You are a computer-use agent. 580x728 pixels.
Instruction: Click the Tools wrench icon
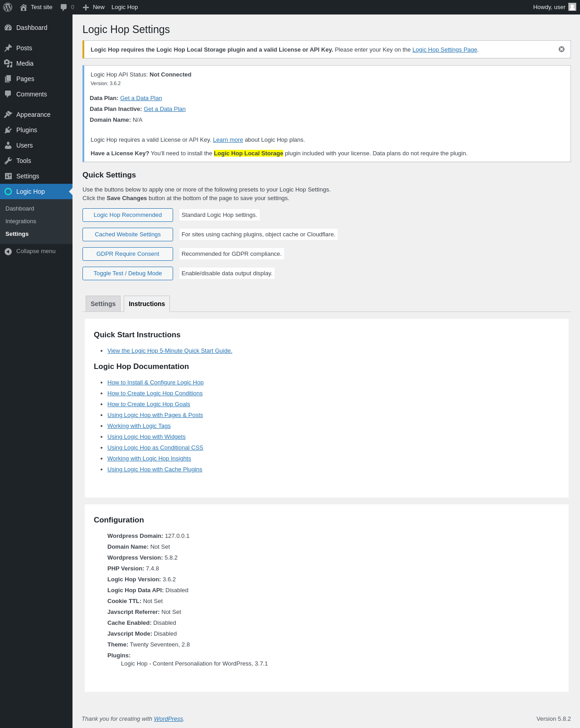(x=8, y=161)
